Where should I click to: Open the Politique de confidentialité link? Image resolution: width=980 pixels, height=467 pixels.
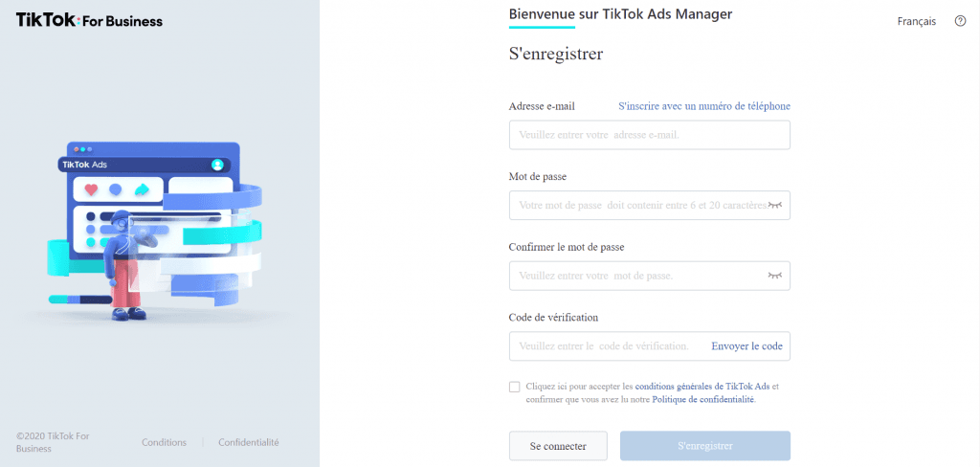[703, 399]
